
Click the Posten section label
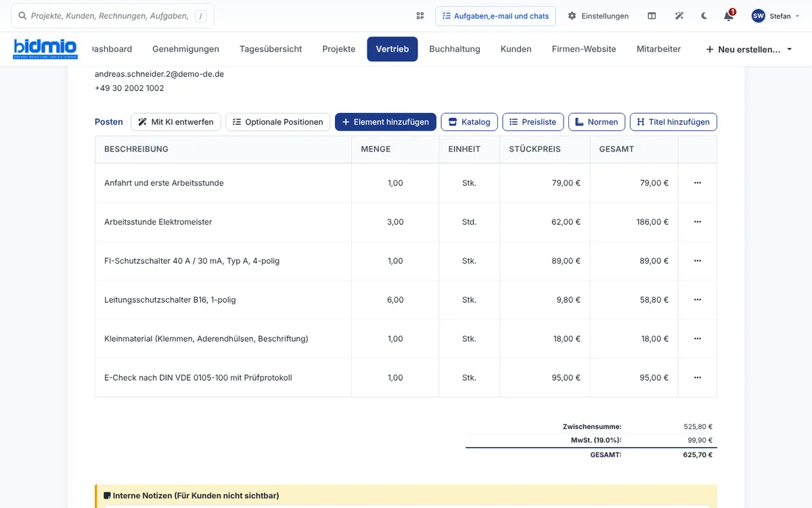109,122
